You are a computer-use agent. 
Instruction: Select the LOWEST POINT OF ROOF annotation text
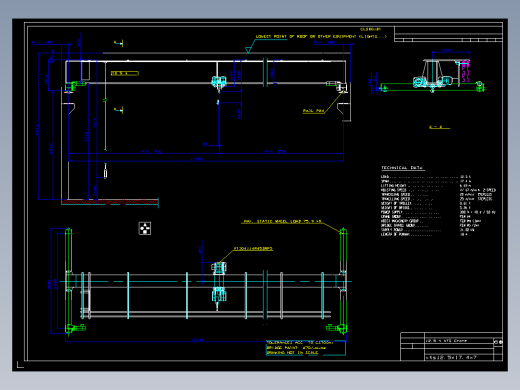(321, 36)
